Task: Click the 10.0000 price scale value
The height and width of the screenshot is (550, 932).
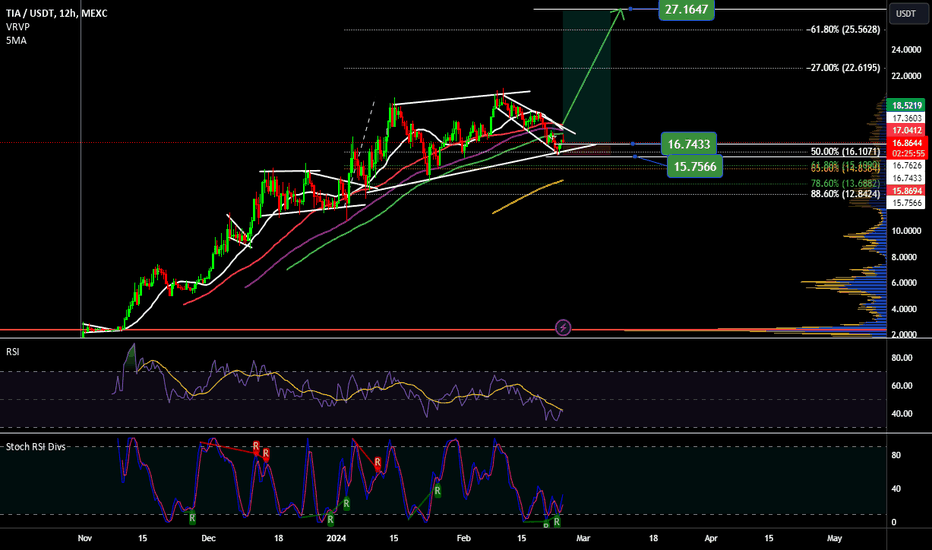Action: 906,231
